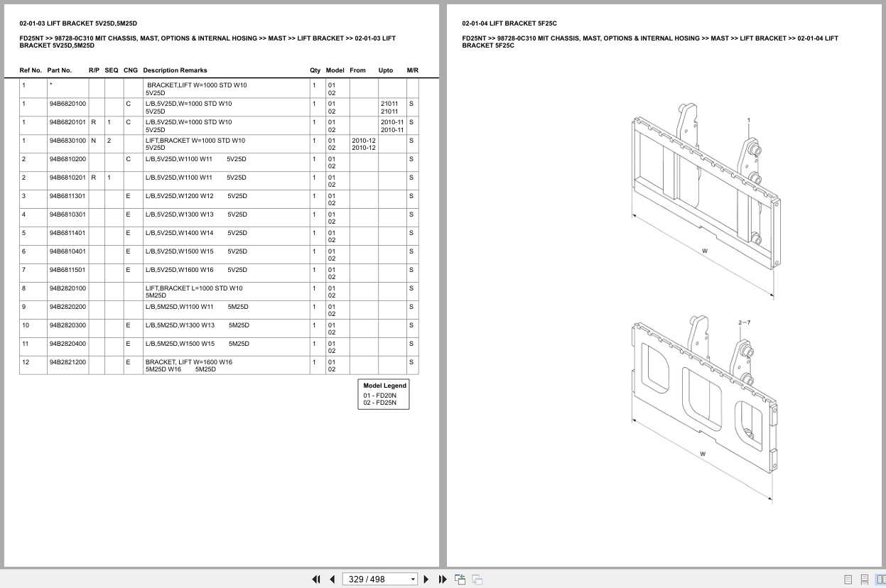Switch to two-page facing view

880,579
